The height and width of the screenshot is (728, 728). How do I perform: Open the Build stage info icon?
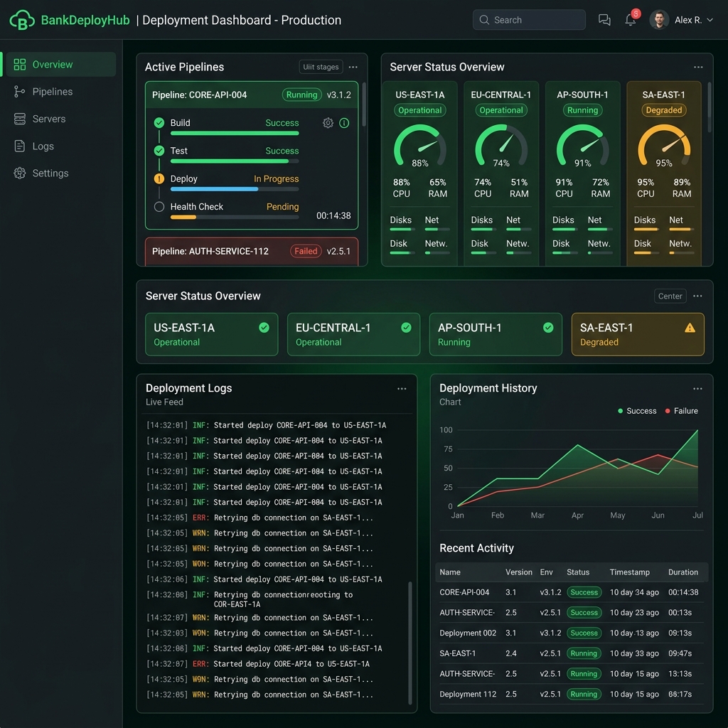tap(344, 123)
